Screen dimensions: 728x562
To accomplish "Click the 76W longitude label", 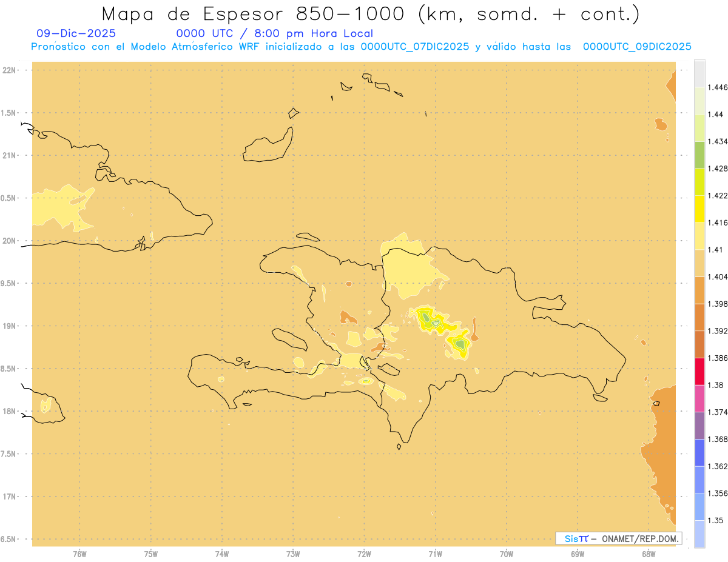I will (x=79, y=554).
